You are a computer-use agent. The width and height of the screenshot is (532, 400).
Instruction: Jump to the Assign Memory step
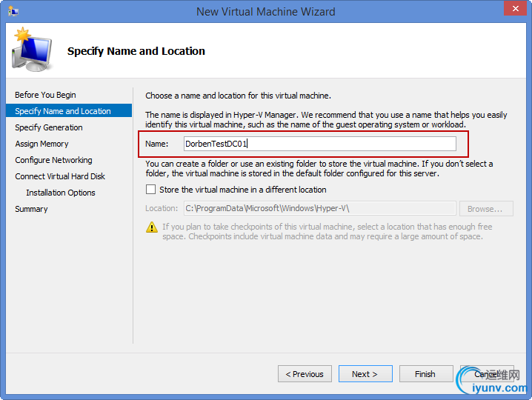[x=41, y=144]
